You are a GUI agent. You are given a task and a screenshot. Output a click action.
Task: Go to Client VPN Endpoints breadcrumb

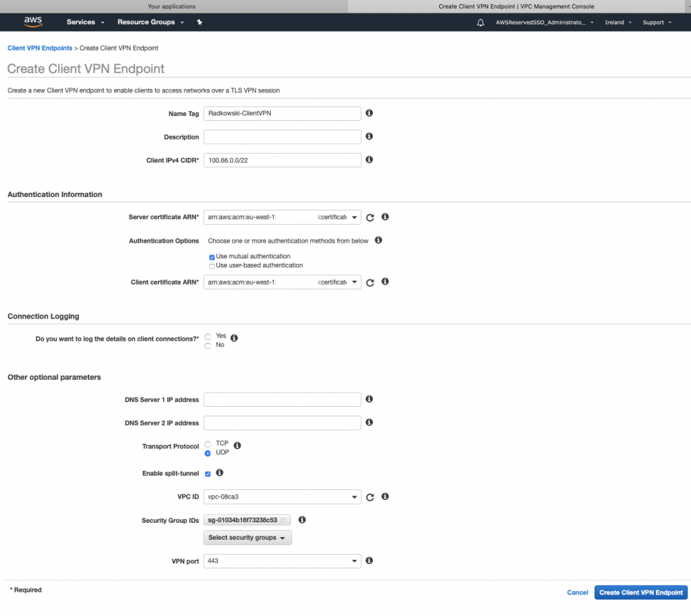click(x=40, y=48)
